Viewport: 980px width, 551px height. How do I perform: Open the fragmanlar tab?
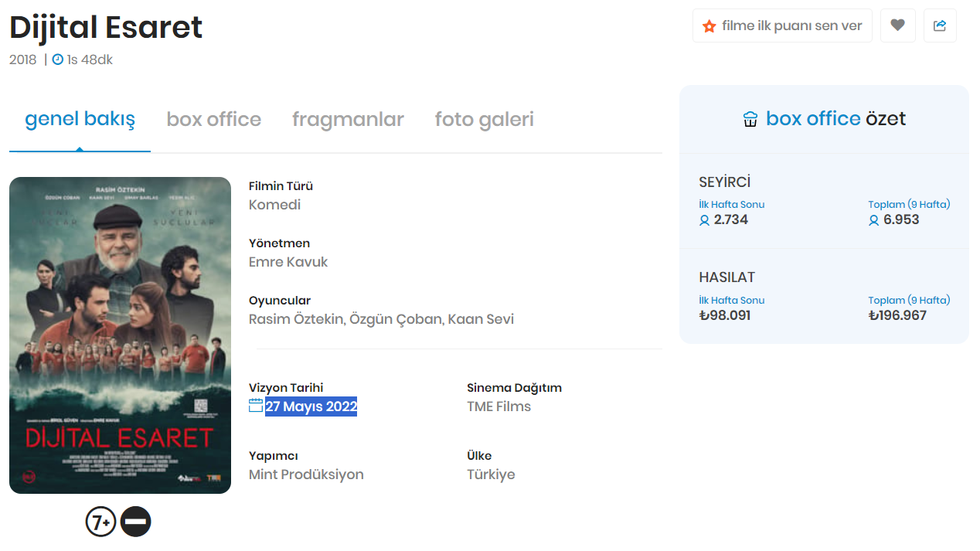348,120
